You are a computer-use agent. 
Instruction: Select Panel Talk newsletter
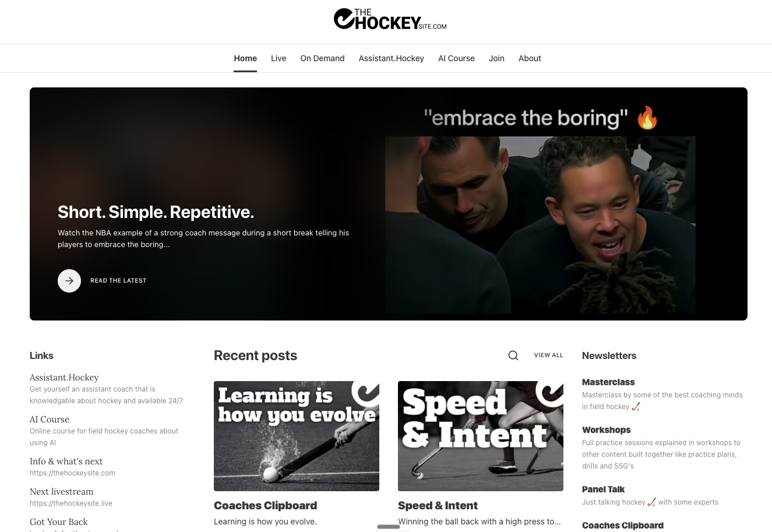pyautogui.click(x=603, y=489)
